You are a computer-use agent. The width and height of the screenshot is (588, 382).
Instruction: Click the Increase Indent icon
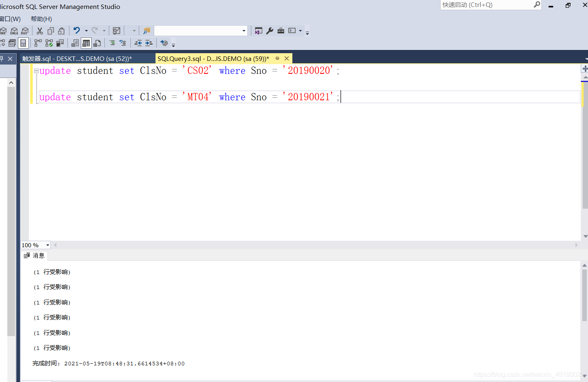coord(149,43)
